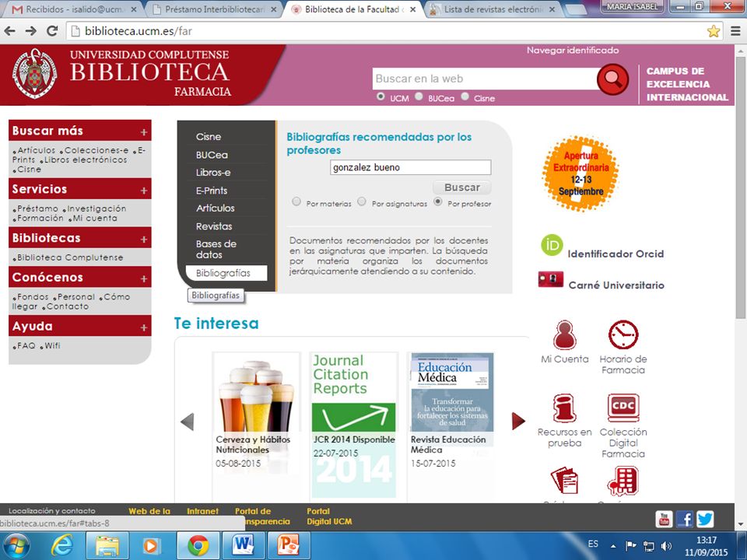Open Navegar identificado link
The image size is (747, 560).
pos(572,50)
